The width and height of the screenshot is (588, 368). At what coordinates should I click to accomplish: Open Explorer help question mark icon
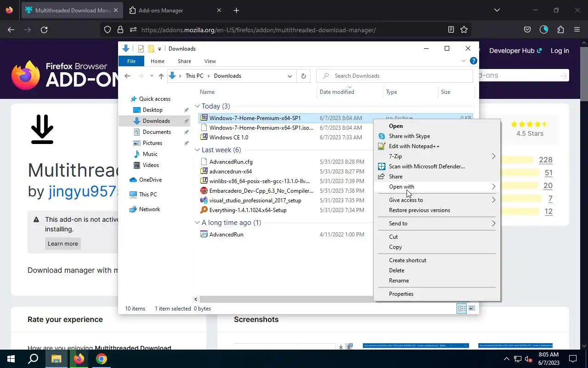(x=474, y=61)
